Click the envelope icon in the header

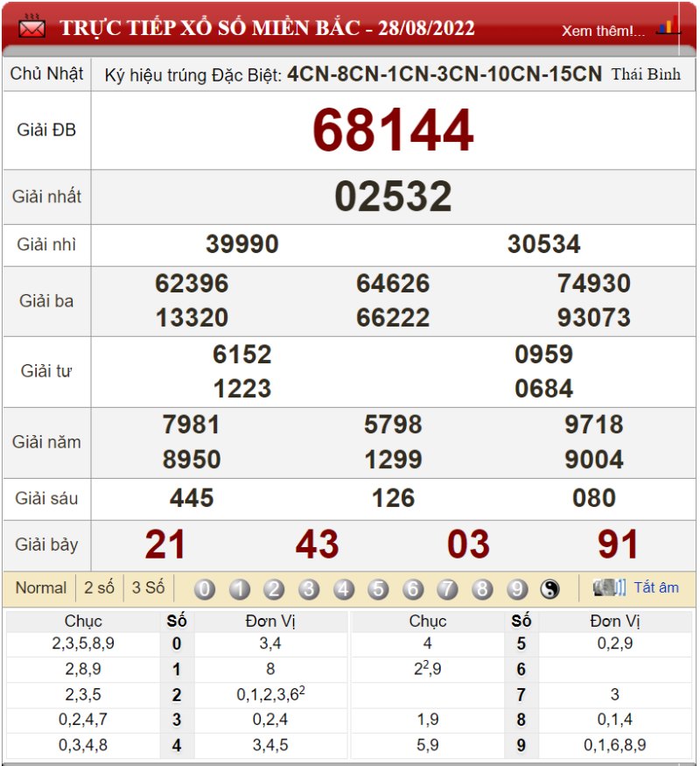pyautogui.click(x=31, y=27)
